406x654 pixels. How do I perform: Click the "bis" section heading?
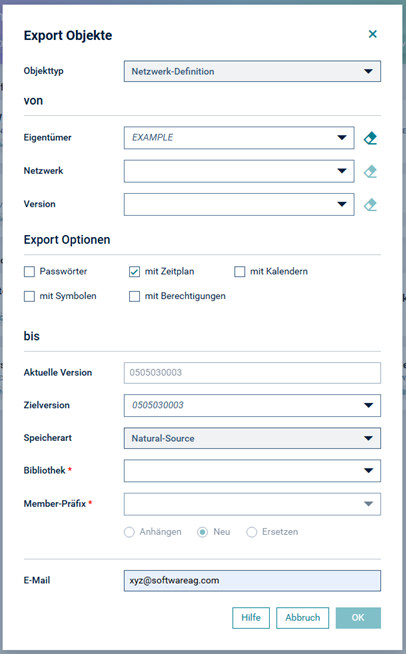point(32,336)
